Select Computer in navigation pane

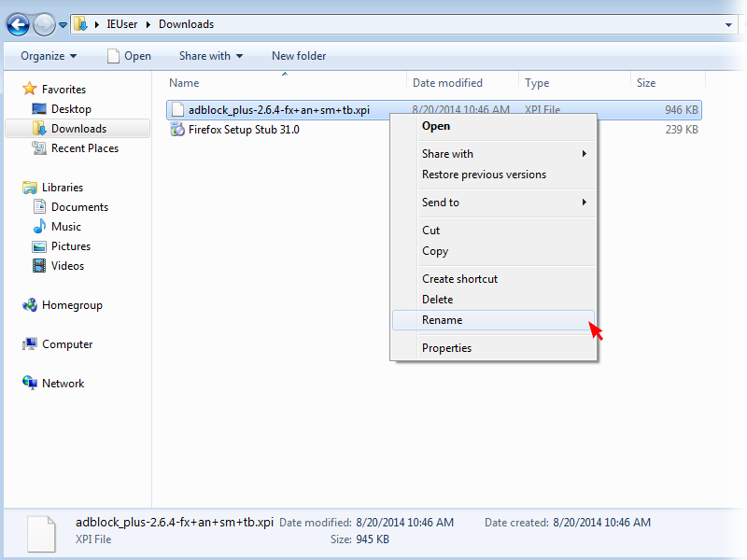67,344
